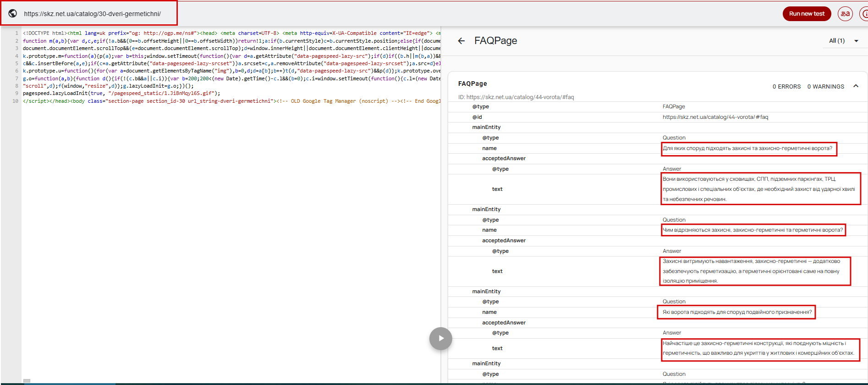Click code line 10 with the body tag
868x385 pixels.
pos(231,101)
